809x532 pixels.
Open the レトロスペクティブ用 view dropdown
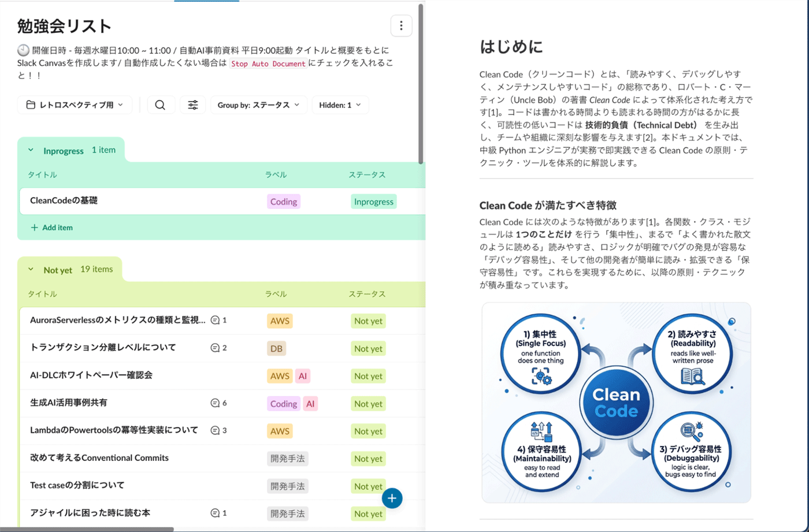click(x=75, y=105)
